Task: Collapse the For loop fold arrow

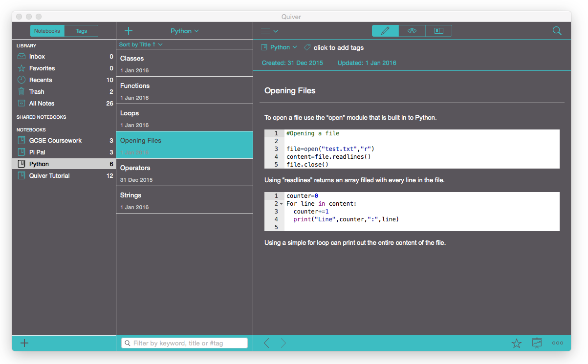Action: (282, 204)
